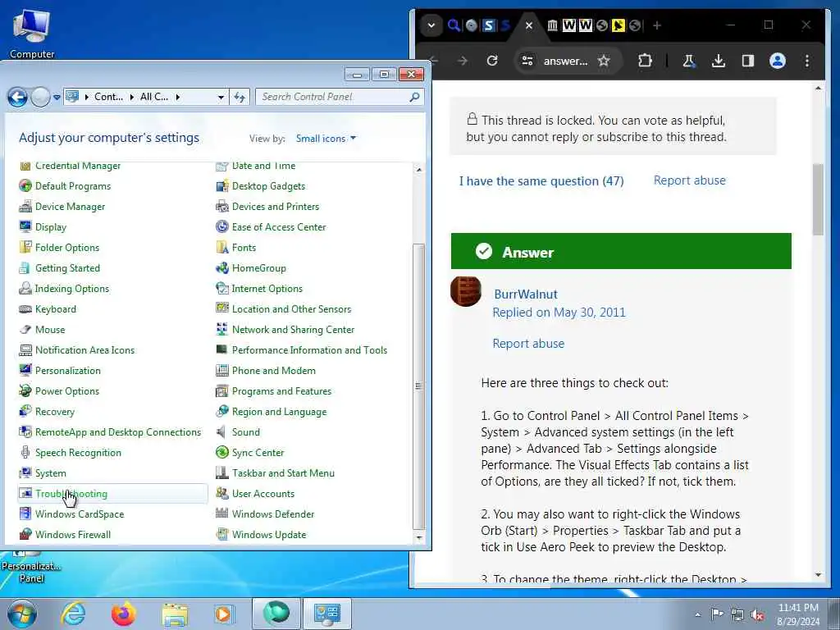Open Programs and Features
Screen dimensions: 840x630
point(281,391)
